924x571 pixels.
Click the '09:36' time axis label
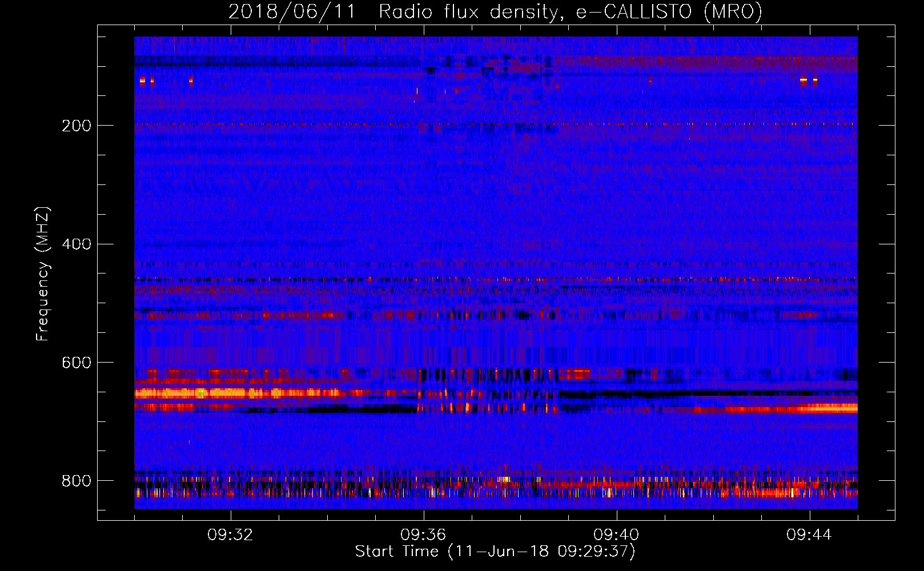pos(423,535)
